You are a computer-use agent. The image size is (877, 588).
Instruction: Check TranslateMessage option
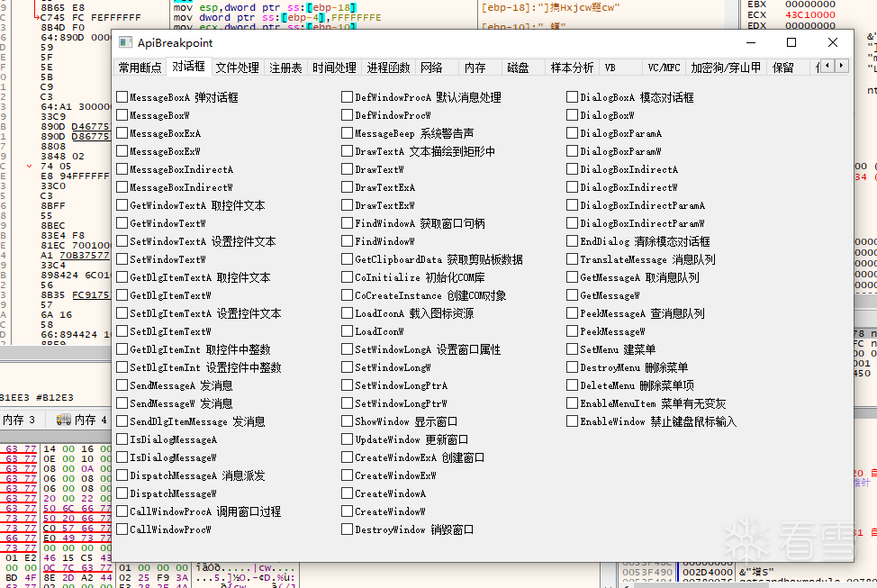point(572,259)
